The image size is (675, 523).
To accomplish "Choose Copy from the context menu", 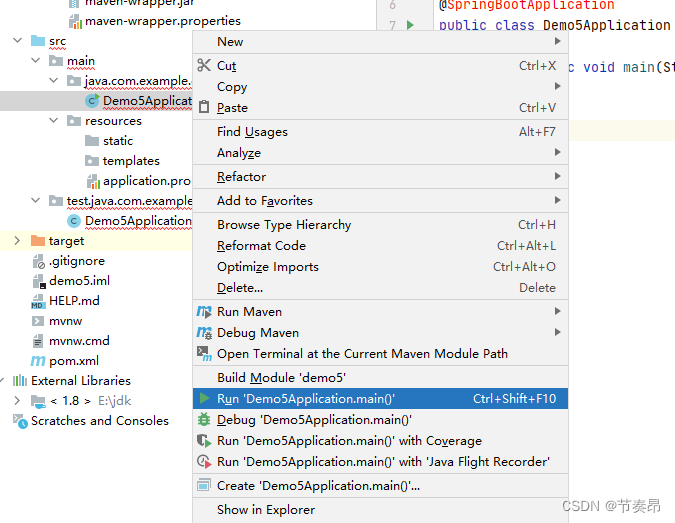I will [x=380, y=87].
